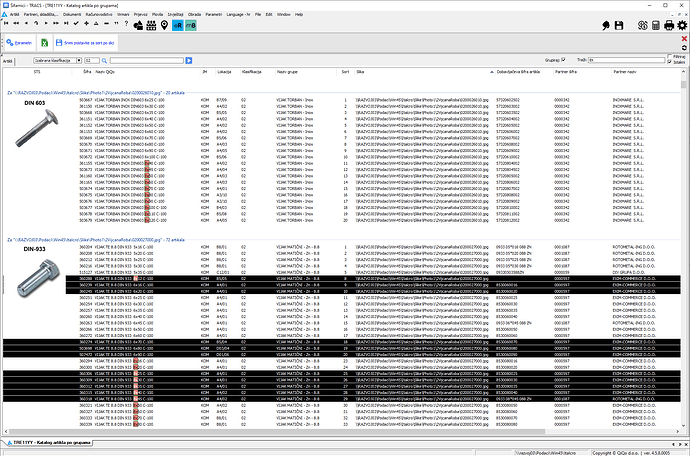Click the location pin icon
The image size is (690, 456).
tap(164, 25)
